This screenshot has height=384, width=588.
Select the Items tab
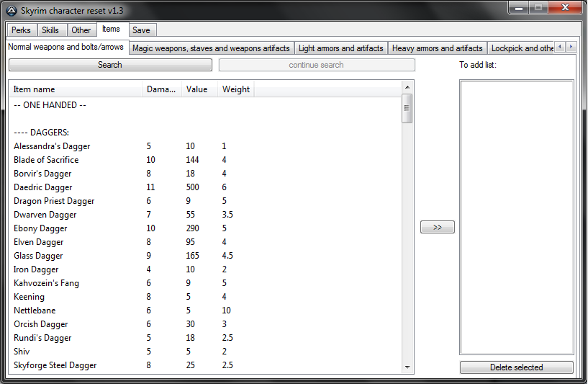coord(111,29)
